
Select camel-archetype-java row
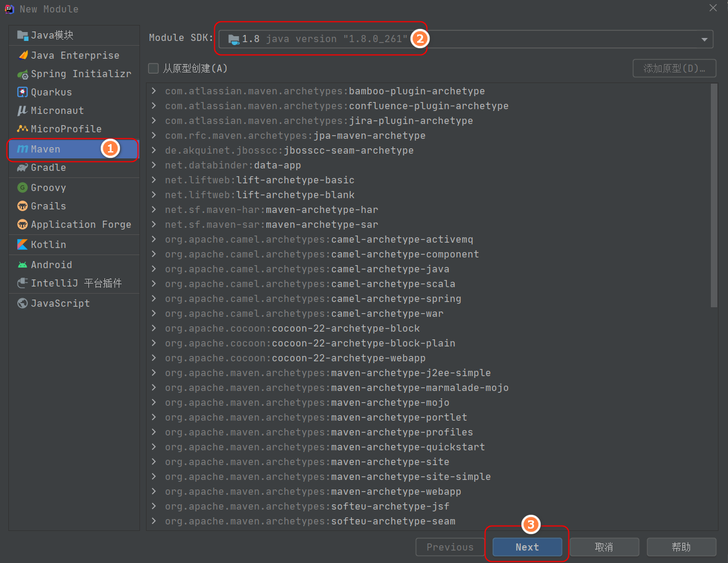tap(428, 269)
